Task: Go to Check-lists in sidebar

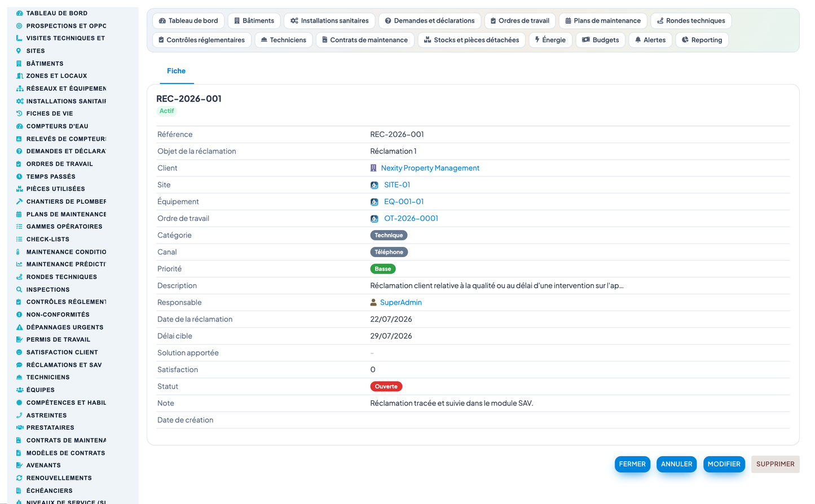Action: pyautogui.click(x=48, y=240)
